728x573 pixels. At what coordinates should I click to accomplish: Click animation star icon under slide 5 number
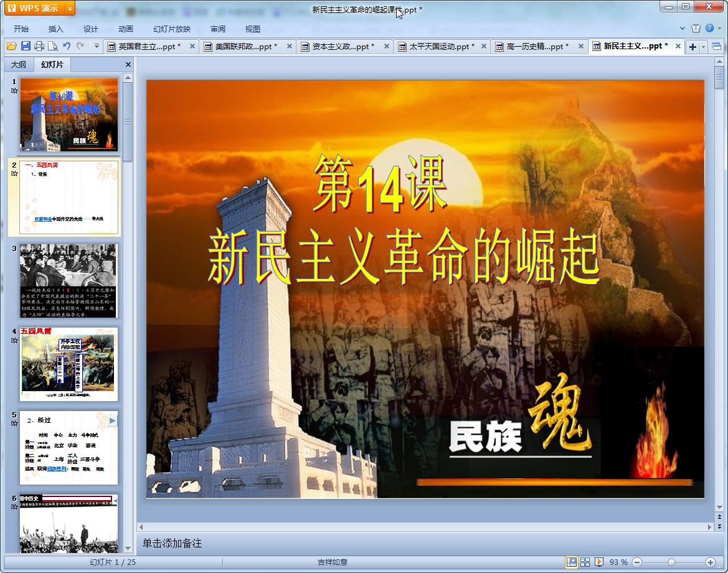pos(14,424)
